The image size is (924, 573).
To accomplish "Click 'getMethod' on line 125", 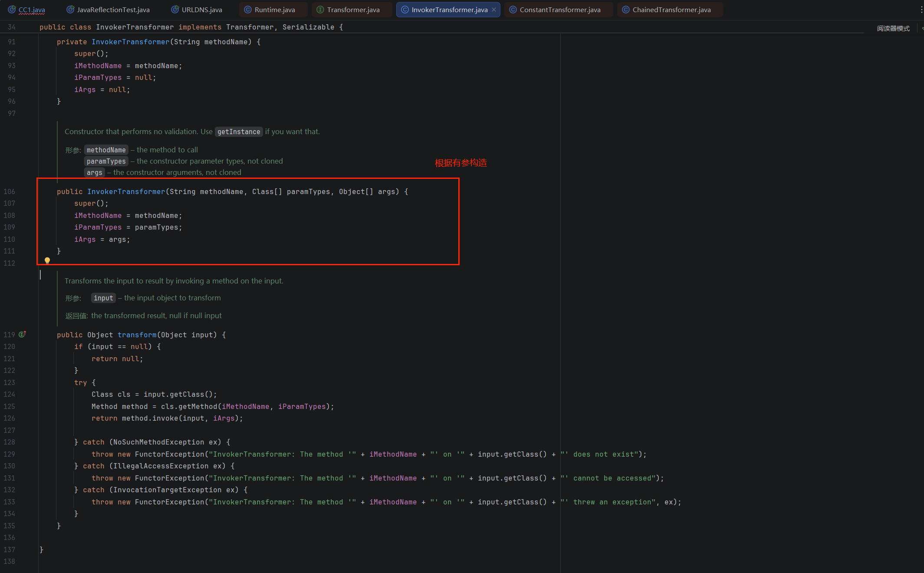I will (x=197, y=406).
